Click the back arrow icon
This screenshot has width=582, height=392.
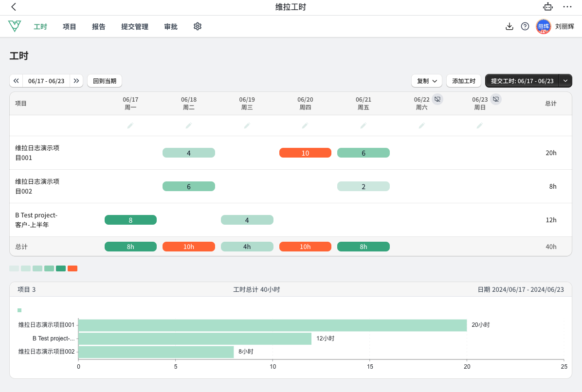pyautogui.click(x=14, y=7)
